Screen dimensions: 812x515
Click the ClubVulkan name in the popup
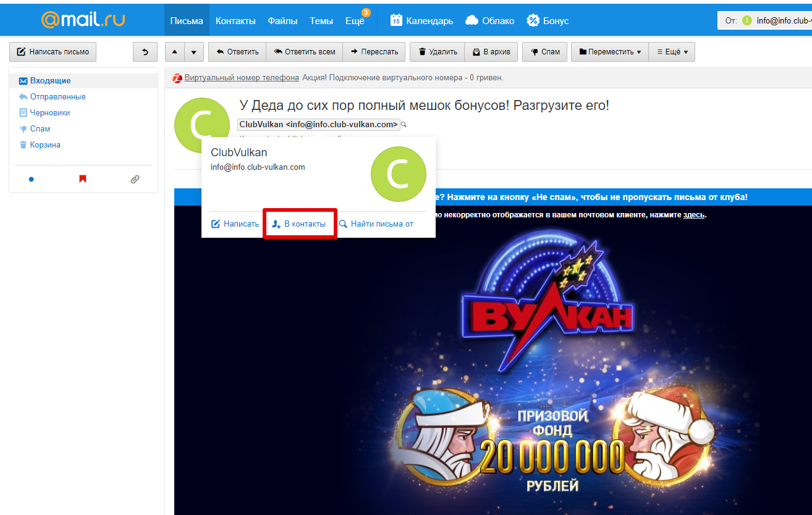pos(239,153)
